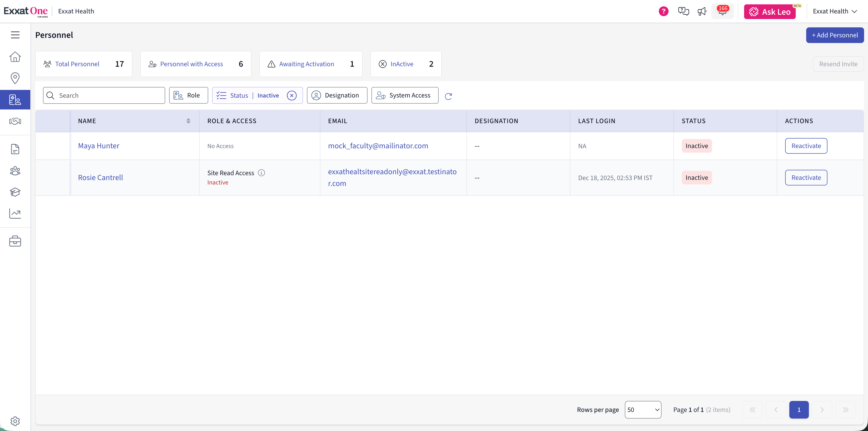Change Rows per page dropdown
Screen dimensions: 868x431
click(643, 410)
